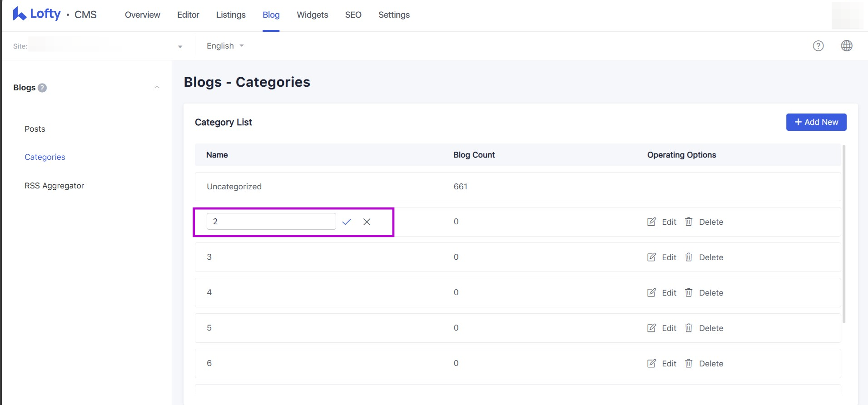Click the trash icon for category 4
The width and height of the screenshot is (868, 405).
(x=689, y=293)
